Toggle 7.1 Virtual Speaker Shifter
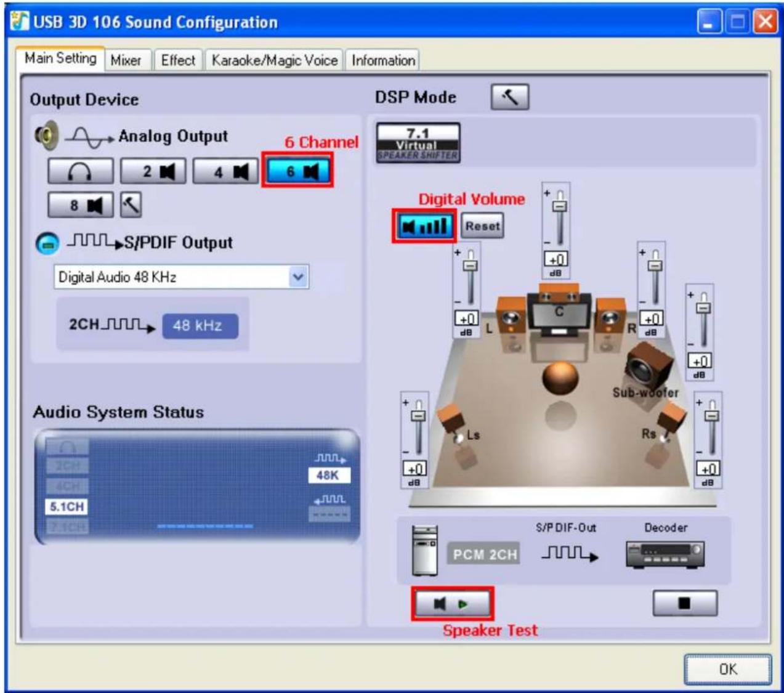This screenshot has width=784, height=693. 418,143
